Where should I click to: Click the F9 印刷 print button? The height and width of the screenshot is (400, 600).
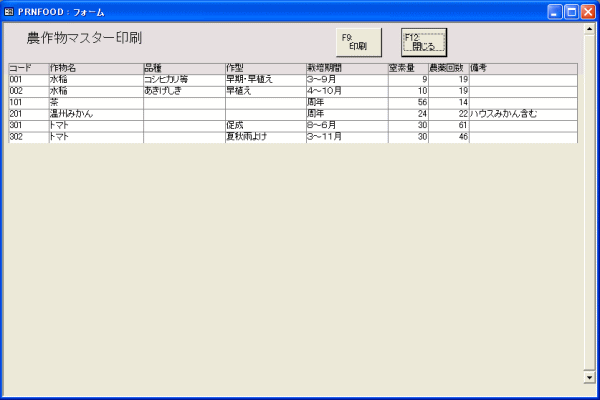coord(358,42)
